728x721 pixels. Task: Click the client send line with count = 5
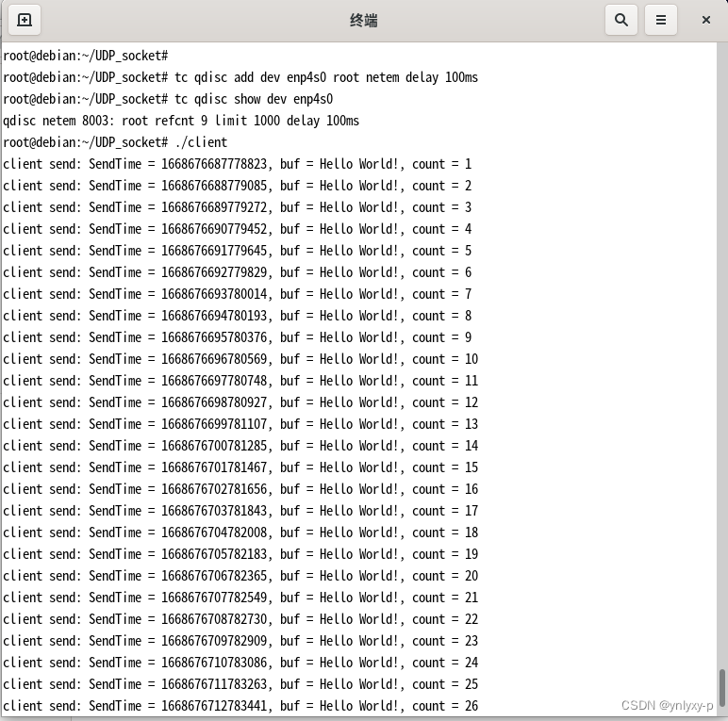(238, 251)
